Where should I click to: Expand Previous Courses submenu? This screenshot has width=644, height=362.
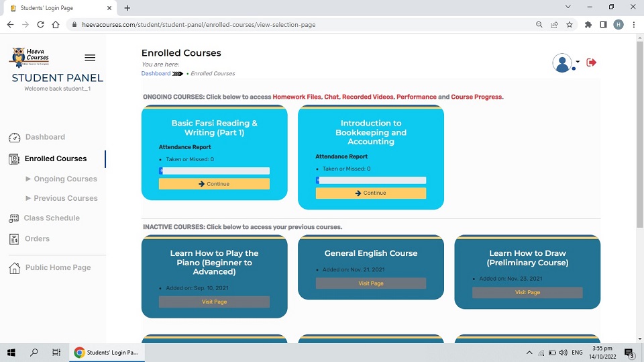tap(62, 198)
